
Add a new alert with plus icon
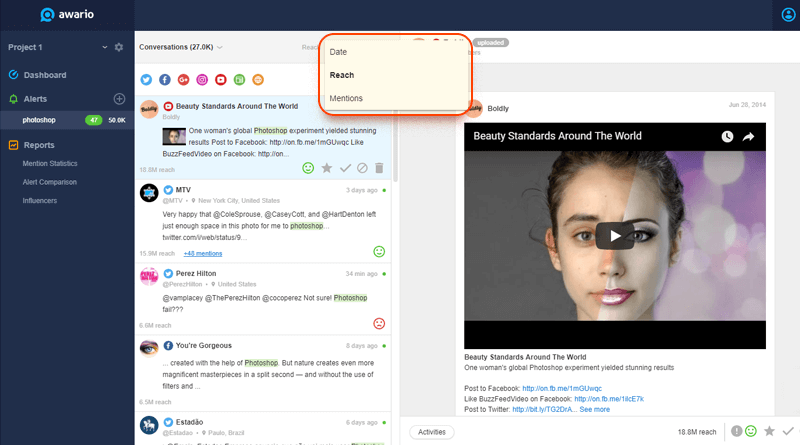pos(119,99)
